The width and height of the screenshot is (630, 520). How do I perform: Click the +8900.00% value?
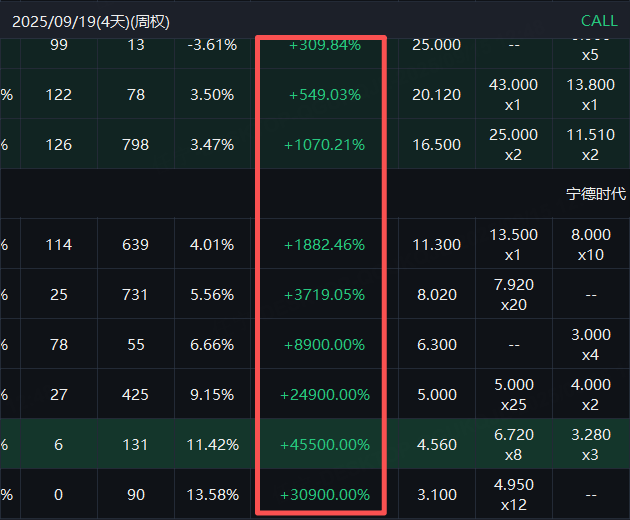tap(324, 345)
